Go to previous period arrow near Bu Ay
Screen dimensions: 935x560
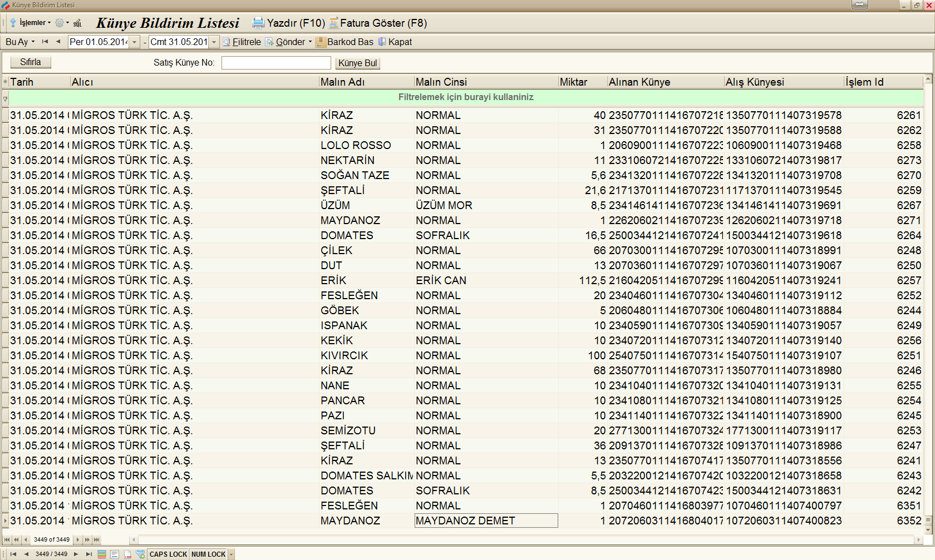(x=58, y=42)
